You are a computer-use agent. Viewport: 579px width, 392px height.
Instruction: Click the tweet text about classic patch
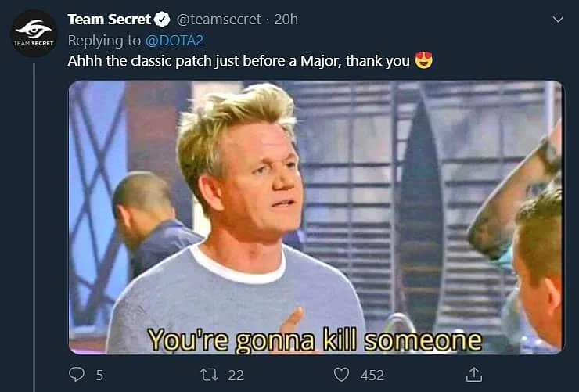tap(238, 61)
